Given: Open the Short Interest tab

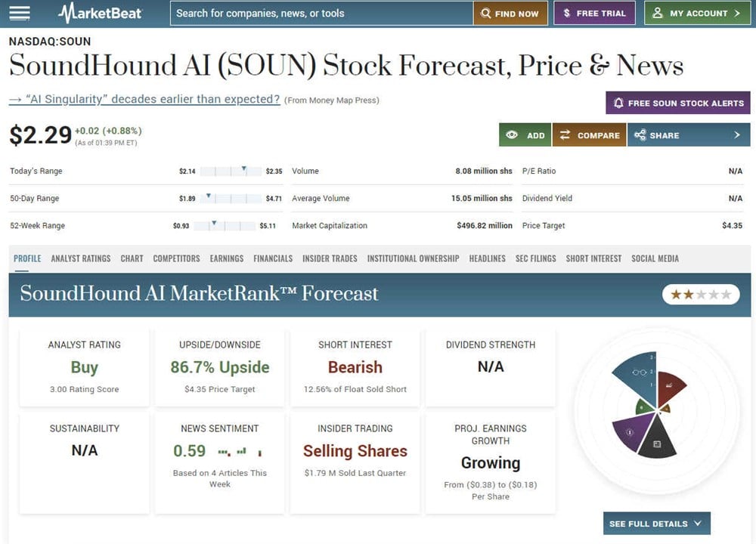Looking at the screenshot, I should (x=593, y=258).
